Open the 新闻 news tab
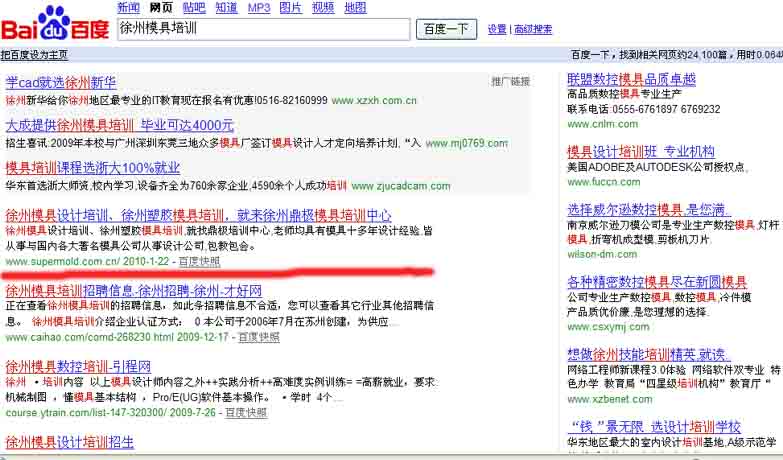783x460 pixels. click(128, 7)
